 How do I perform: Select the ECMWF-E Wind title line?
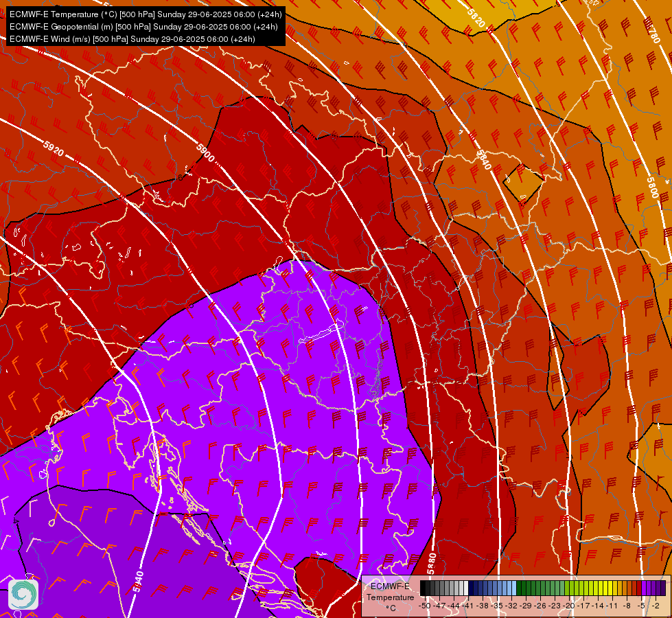coord(132,39)
